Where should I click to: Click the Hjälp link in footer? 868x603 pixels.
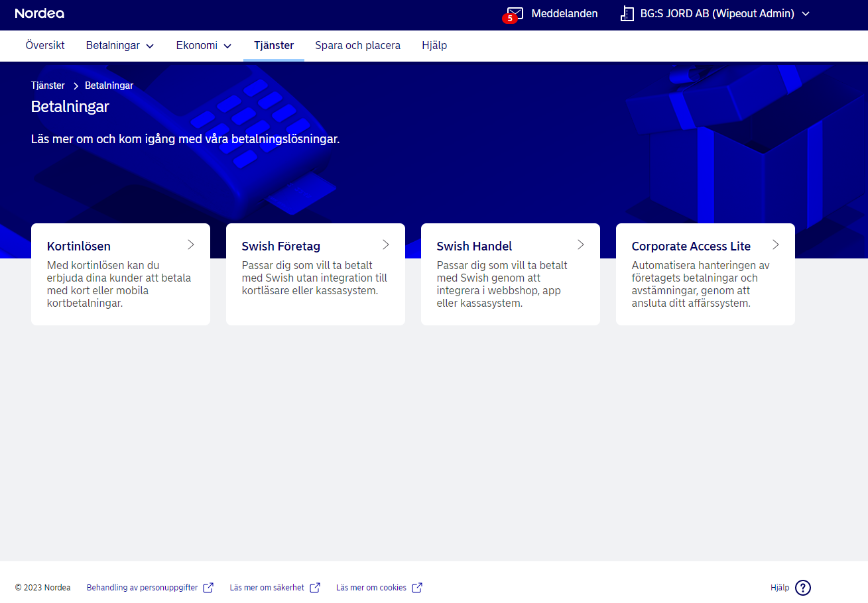click(780, 588)
